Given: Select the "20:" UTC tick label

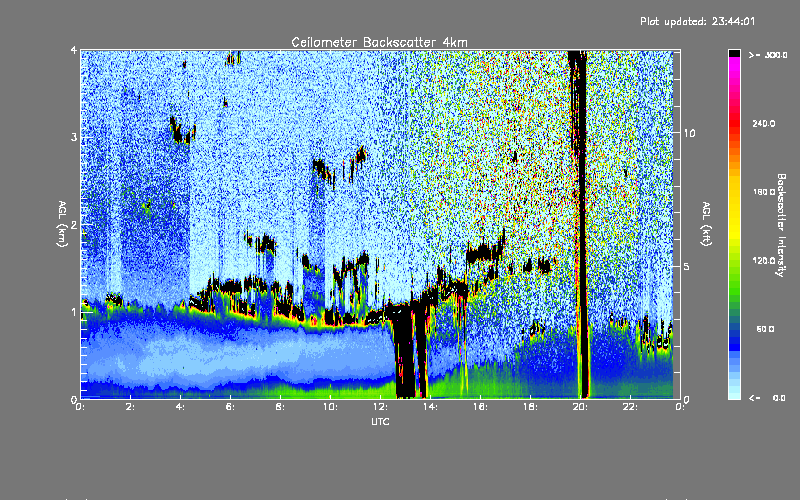Looking at the screenshot, I should click(580, 407).
